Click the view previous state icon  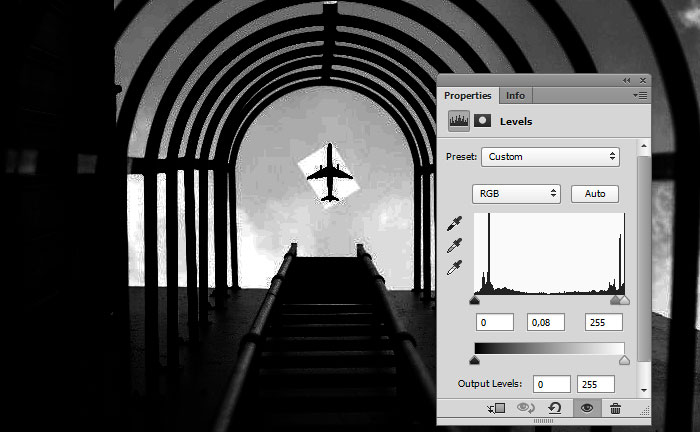(525, 408)
